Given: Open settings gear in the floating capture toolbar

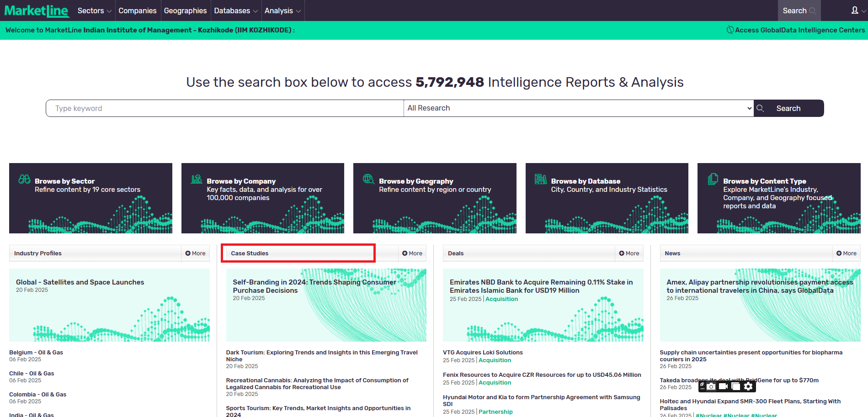Looking at the screenshot, I should 748,386.
